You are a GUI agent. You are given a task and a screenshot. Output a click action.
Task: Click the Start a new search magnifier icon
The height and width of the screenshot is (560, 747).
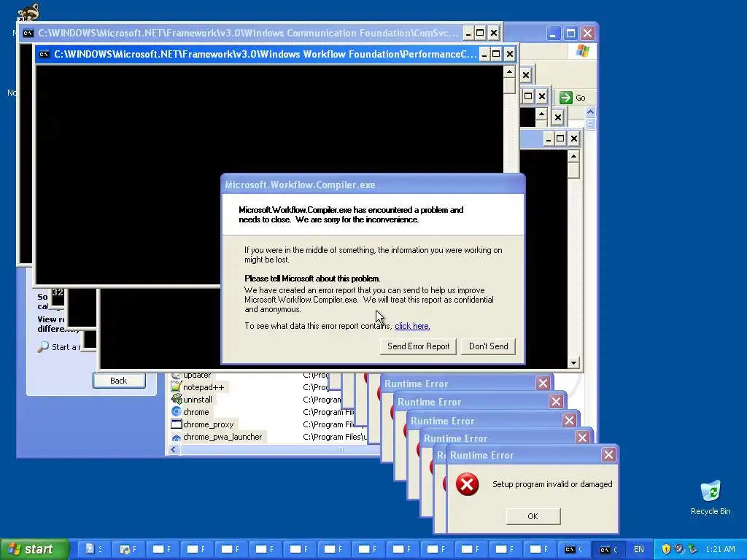43,346
